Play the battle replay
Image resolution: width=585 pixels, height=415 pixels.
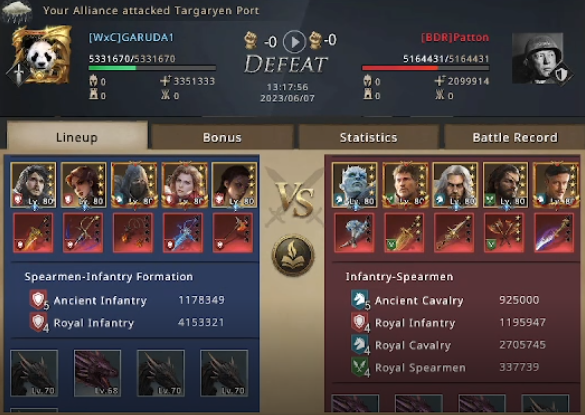[x=294, y=41]
